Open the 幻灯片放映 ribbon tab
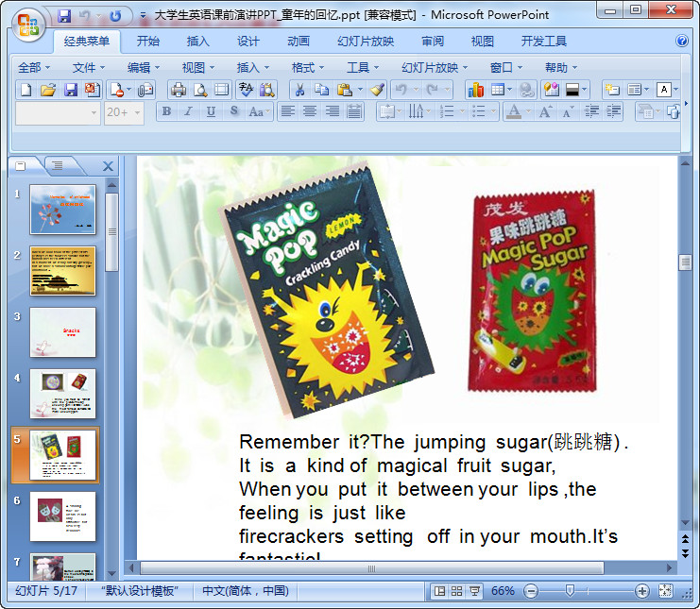Viewport: 700px width, 609px height. (x=366, y=42)
